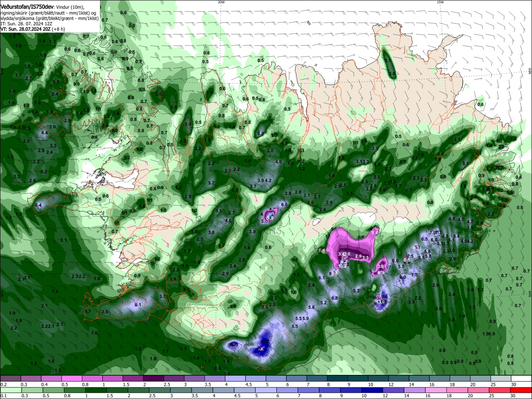Click the 5.55.9 value pair on south coast
This screenshot has height=399, width=532.
click(x=302, y=318)
